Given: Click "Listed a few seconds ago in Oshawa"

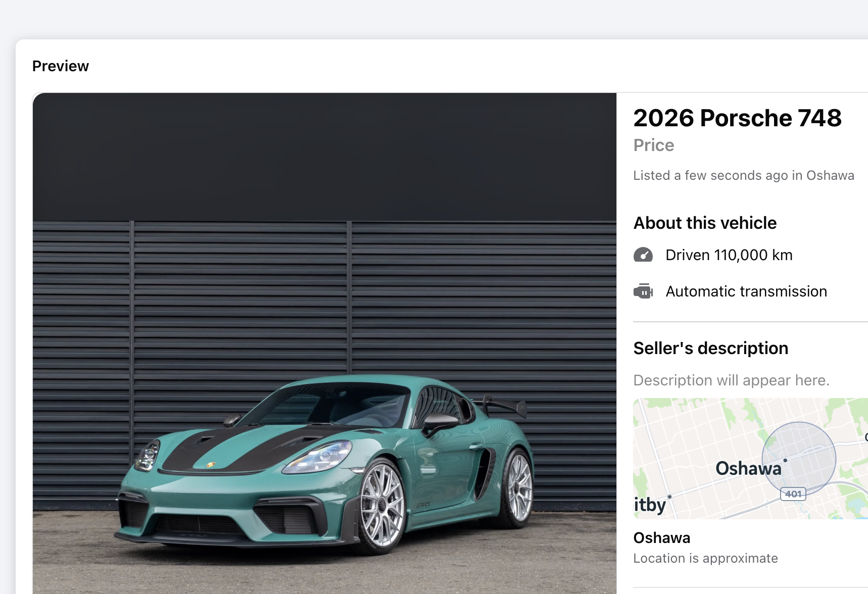Looking at the screenshot, I should 744,175.
